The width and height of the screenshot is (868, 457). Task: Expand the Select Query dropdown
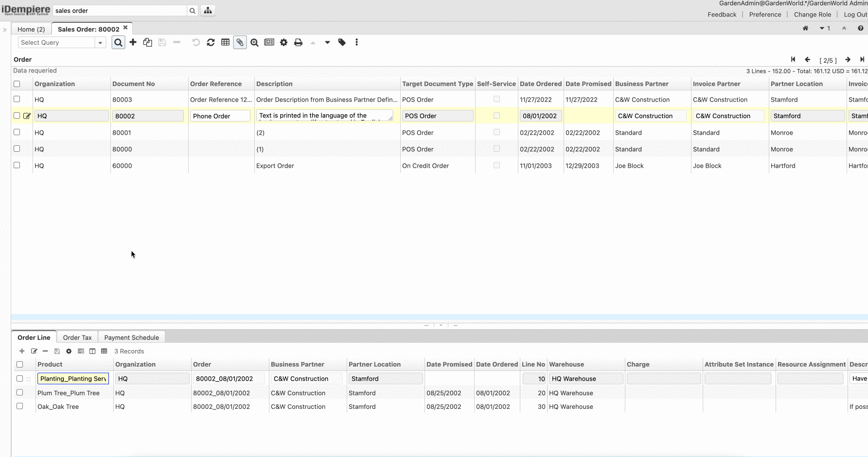pyautogui.click(x=100, y=43)
